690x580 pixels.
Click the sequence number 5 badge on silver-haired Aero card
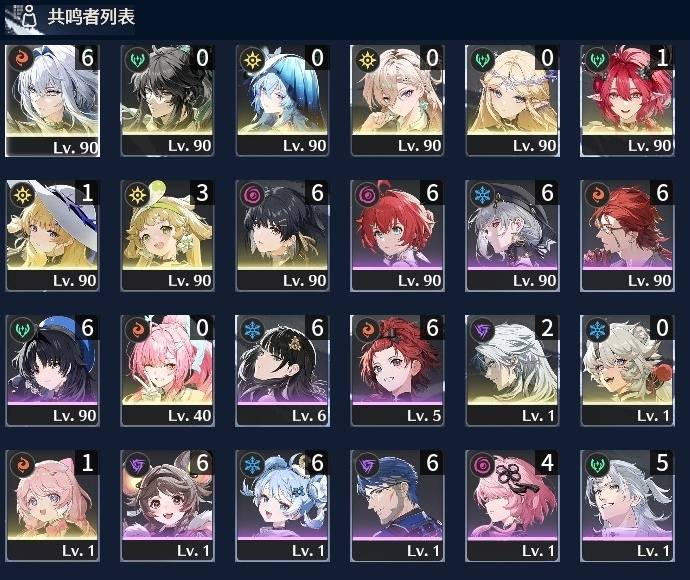coord(662,463)
